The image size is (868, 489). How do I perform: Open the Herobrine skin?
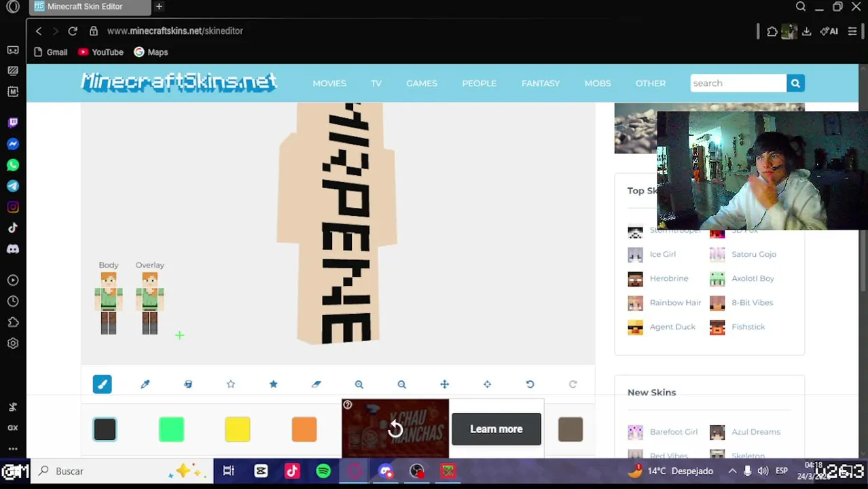[x=669, y=278]
